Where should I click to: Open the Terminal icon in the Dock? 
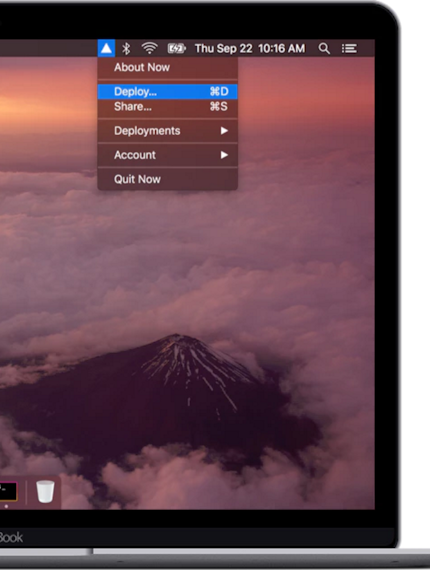click(x=8, y=491)
